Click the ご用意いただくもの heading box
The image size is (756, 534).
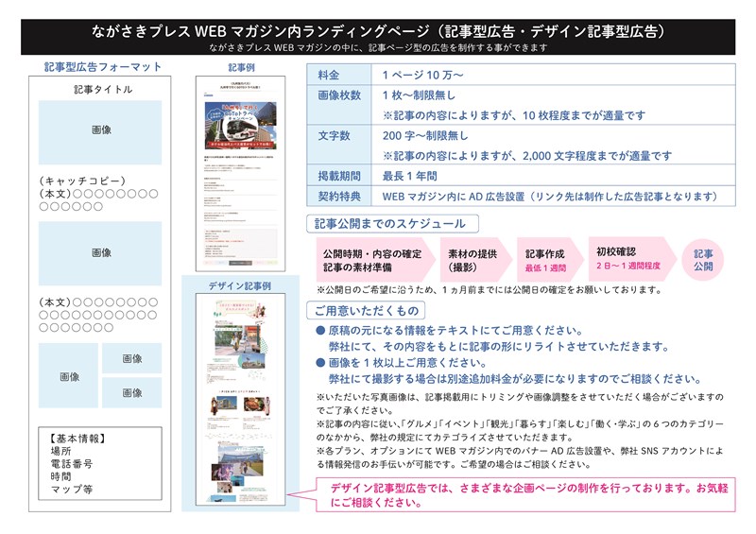click(366, 311)
